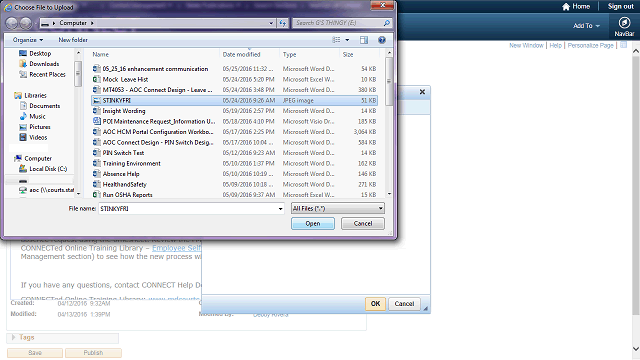Open the All Files type filter dropdown
Image resolution: width=640 pixels, height=360 pixels.
pyautogui.click(x=338, y=209)
